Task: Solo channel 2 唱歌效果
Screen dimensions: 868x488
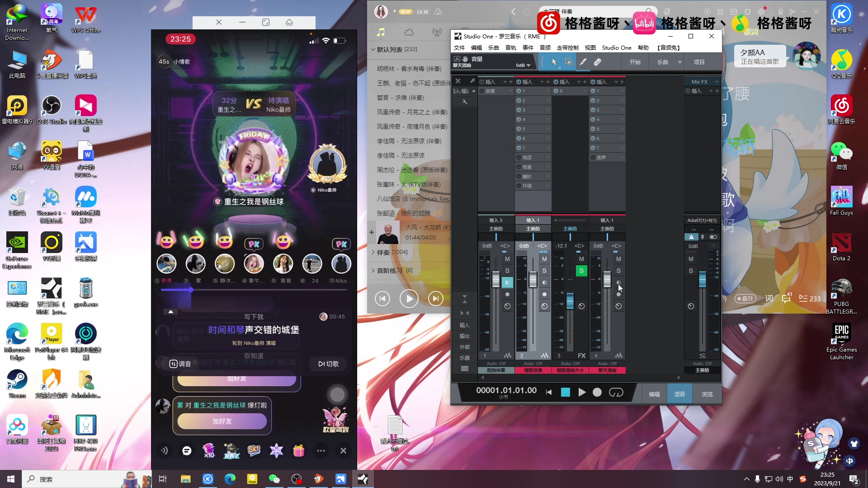Action: [x=544, y=271]
